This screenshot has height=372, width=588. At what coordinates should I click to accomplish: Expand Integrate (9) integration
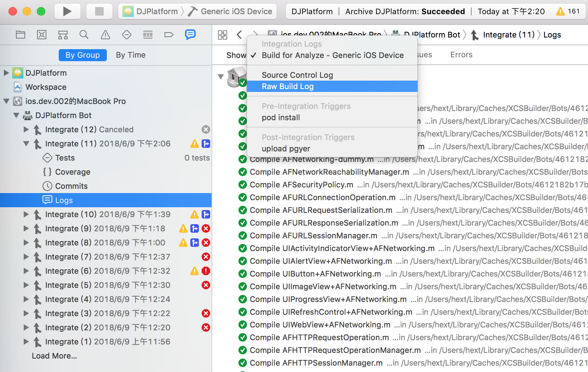(x=26, y=228)
